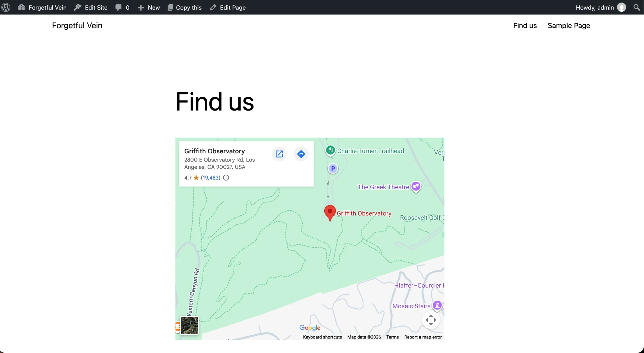Open the admin bar search icon

pyautogui.click(x=637, y=7)
